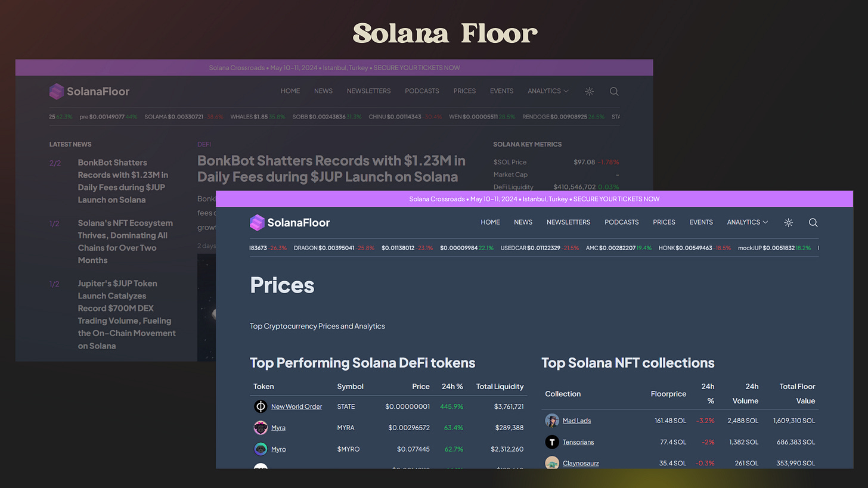The image size is (868, 488).
Task: Click STATE symbol cell
Action: coord(346,406)
